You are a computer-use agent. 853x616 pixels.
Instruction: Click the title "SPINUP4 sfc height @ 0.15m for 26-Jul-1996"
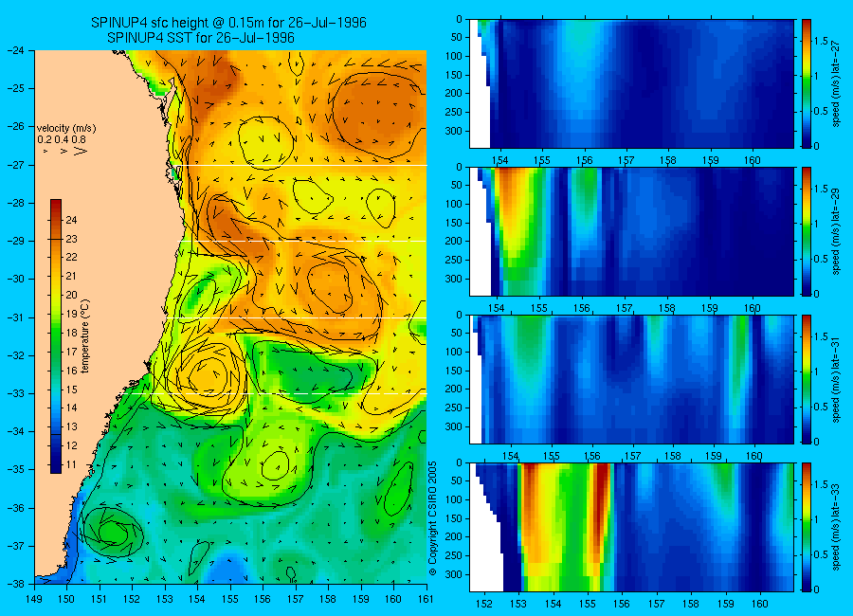228,23
